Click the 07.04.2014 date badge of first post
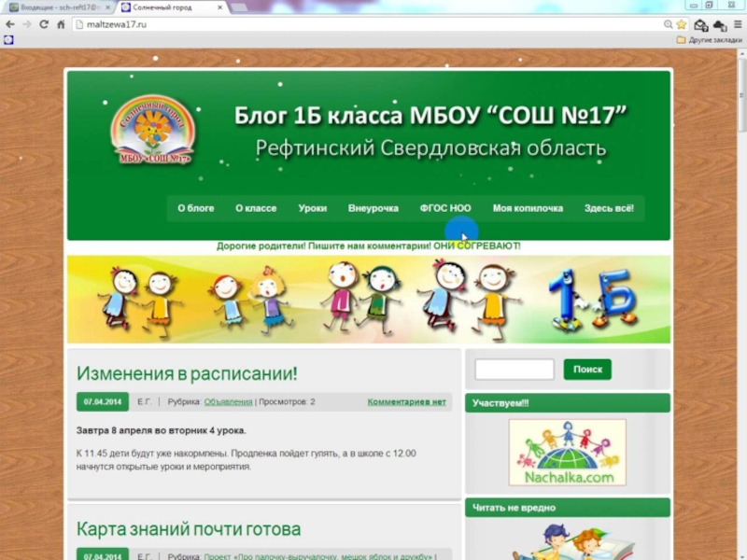Screen dimensions: 747x560 tap(103, 402)
